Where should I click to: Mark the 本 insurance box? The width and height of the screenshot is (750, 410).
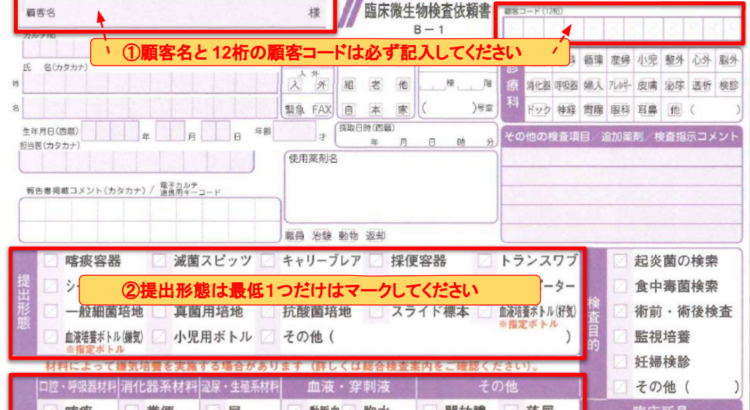[x=376, y=110]
